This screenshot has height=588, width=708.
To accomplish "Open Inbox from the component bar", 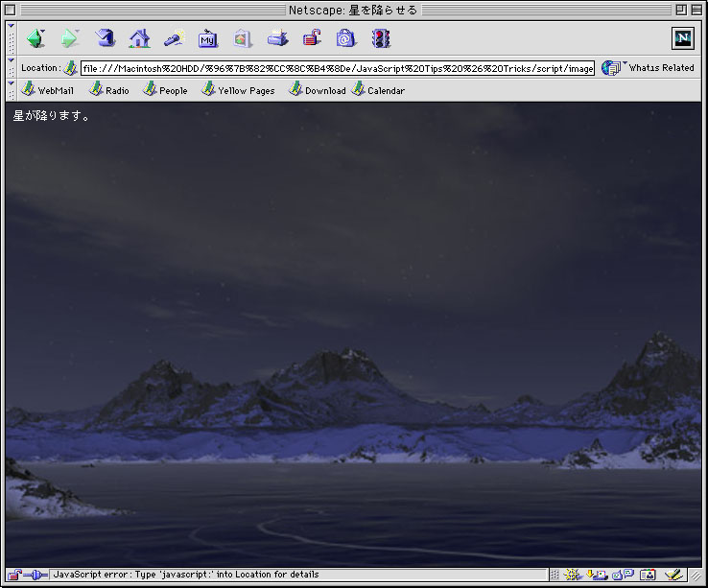I will 597,575.
